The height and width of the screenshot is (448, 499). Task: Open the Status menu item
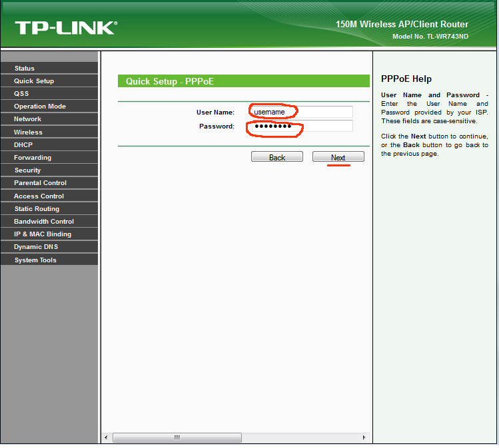[x=49, y=68]
